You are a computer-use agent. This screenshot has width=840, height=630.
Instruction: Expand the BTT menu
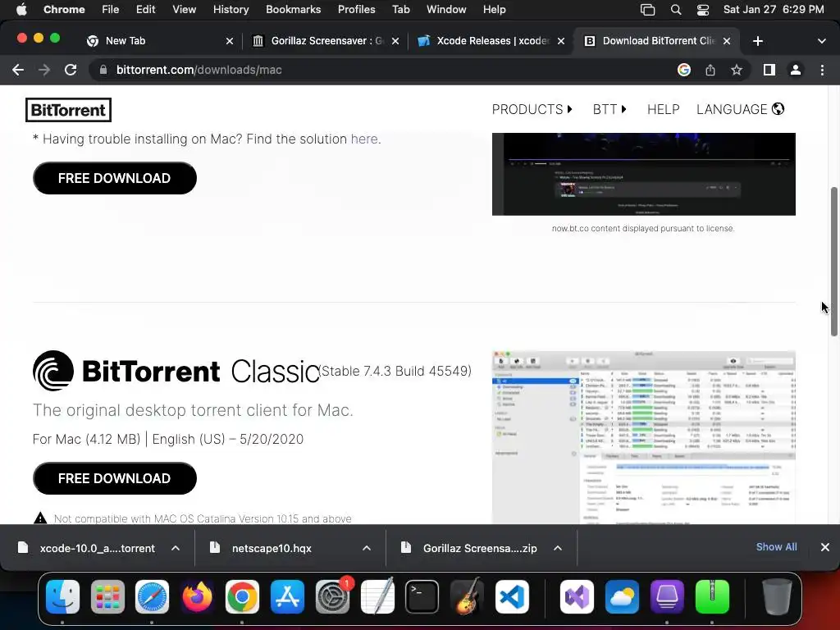tap(609, 109)
